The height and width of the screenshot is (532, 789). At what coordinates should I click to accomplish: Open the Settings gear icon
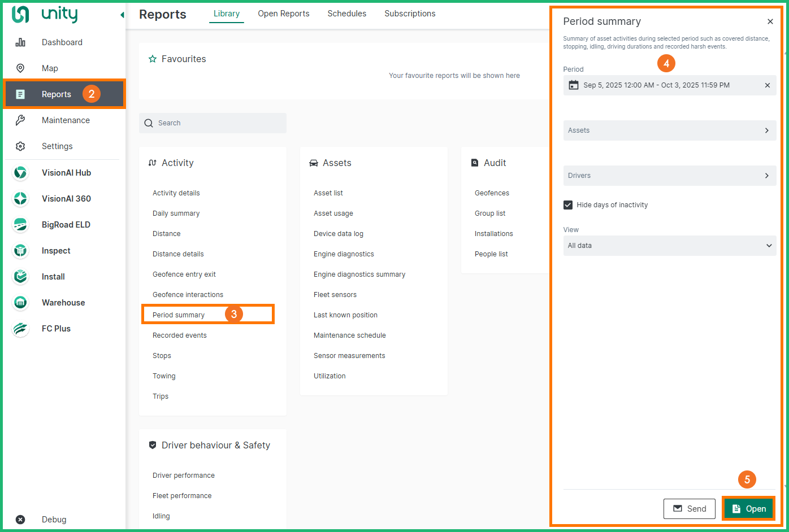click(20, 146)
